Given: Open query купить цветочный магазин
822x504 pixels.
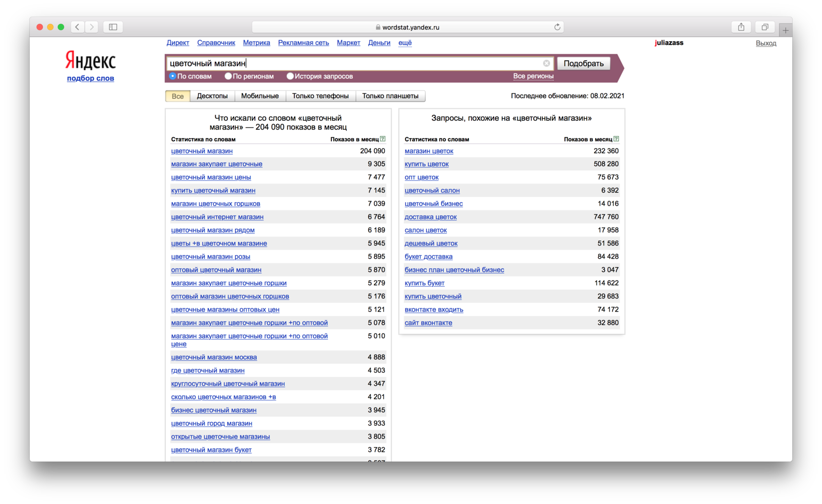Looking at the screenshot, I should 213,190.
